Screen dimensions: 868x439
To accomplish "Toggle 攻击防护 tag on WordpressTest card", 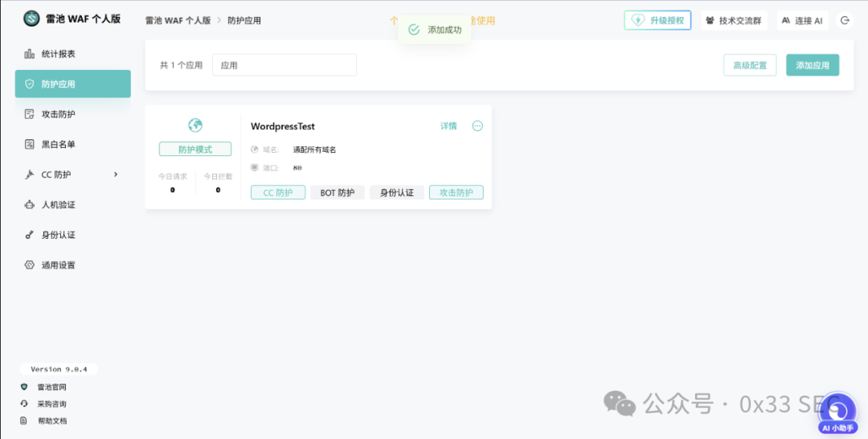I will [x=457, y=193].
